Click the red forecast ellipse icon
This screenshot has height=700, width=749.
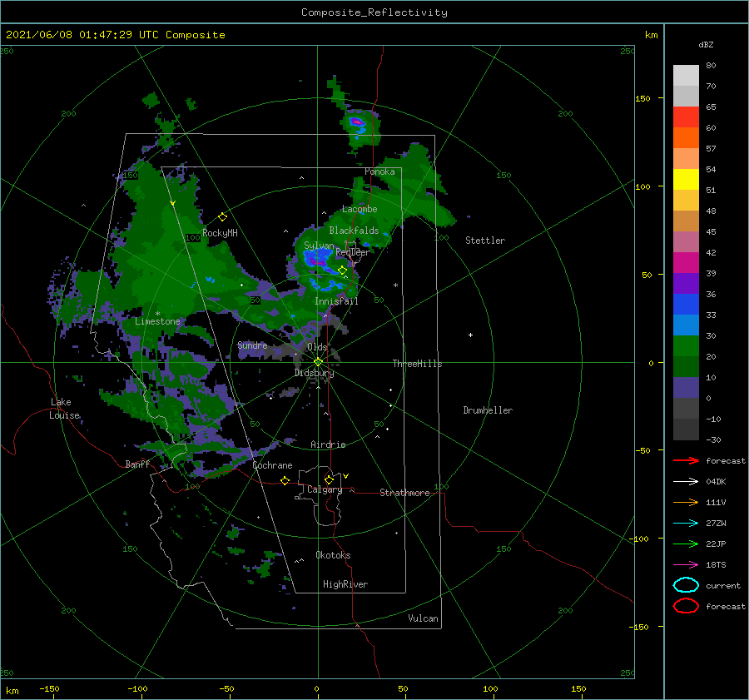click(686, 606)
